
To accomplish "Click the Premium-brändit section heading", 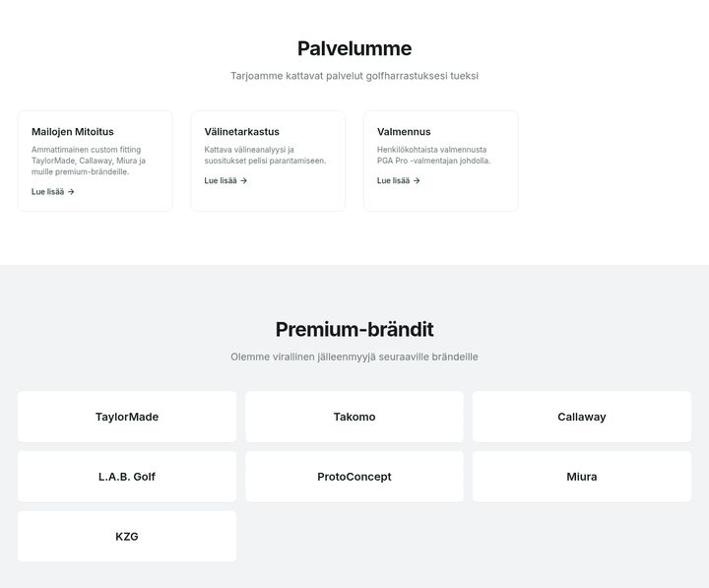I will pyautogui.click(x=354, y=329).
